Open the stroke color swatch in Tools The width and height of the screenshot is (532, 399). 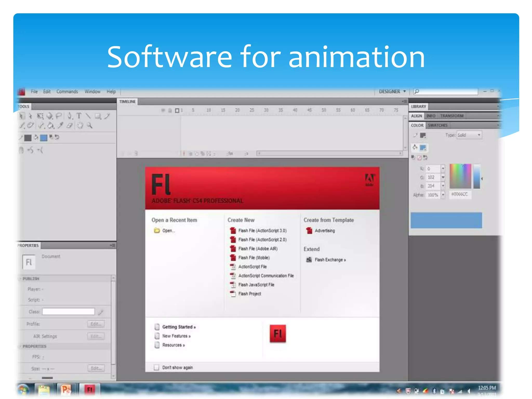click(28, 138)
